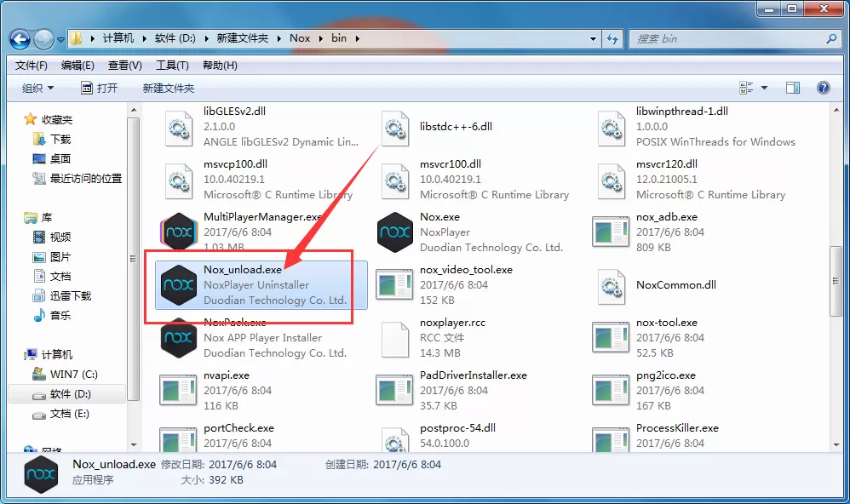Open the recent pages dropdown arrow
Screen dimensions: 850x504
60,39
